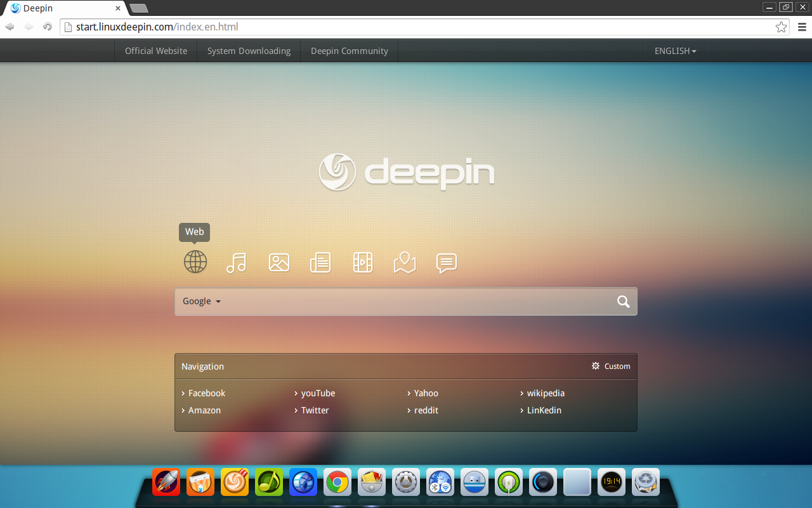The image size is (812, 508).
Task: Select the Maps search category
Action: [x=404, y=262]
